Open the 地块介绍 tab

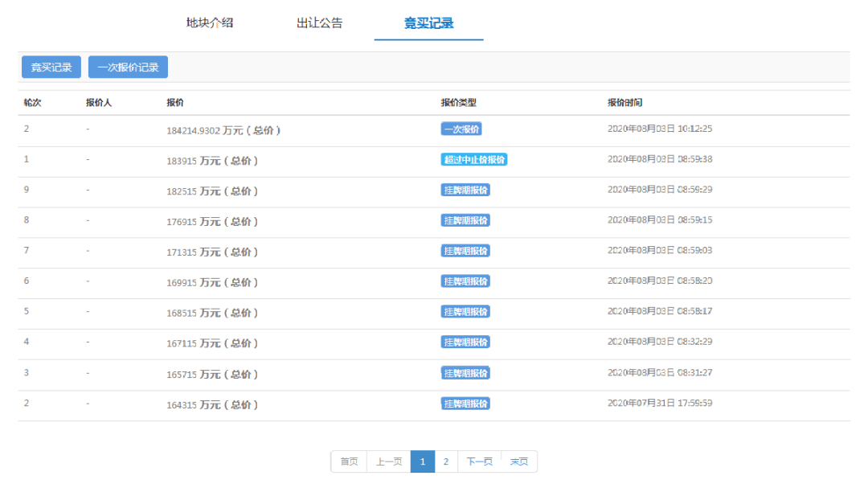point(210,23)
